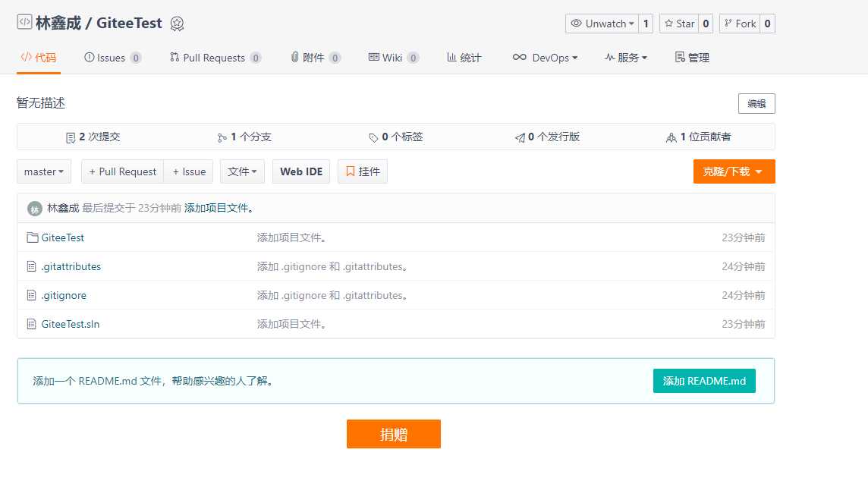View the 2 次提交 commits

point(93,137)
